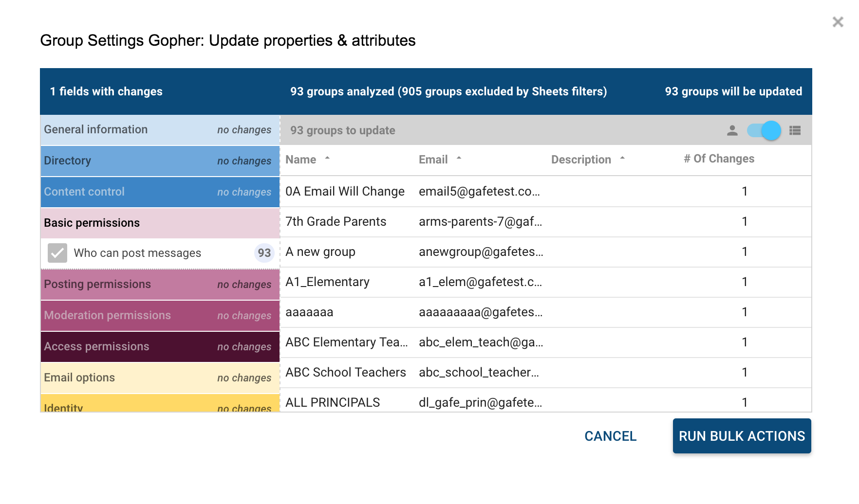Sort by the # Of Changes column
The height and width of the screenshot is (504, 859).
pyautogui.click(x=719, y=159)
